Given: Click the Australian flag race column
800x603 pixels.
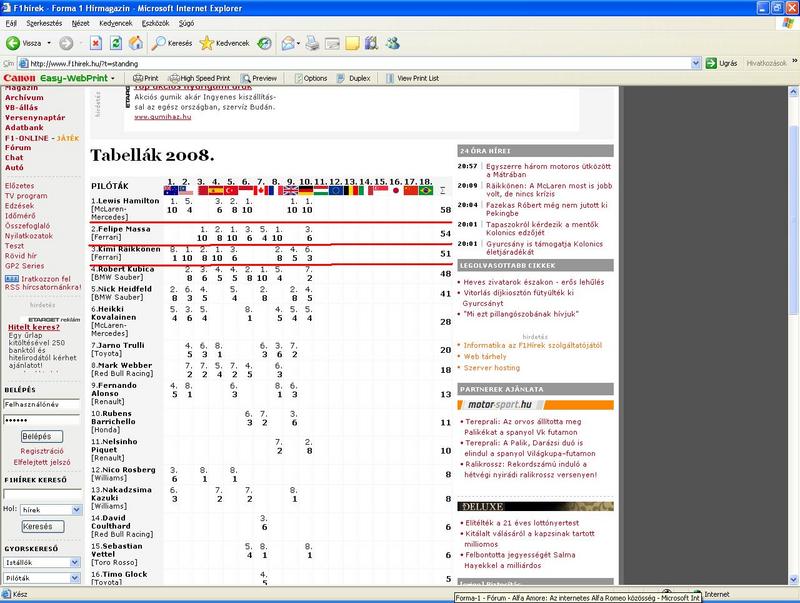Looking at the screenshot, I should [x=170, y=190].
